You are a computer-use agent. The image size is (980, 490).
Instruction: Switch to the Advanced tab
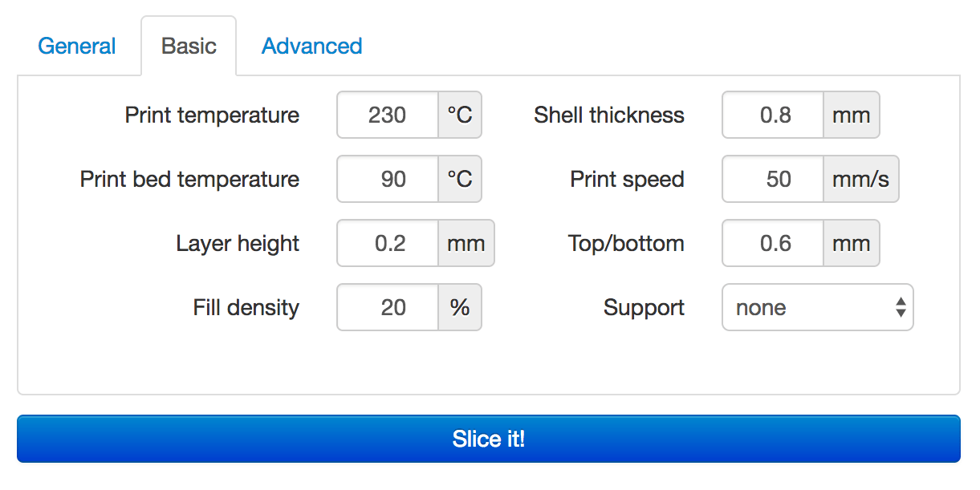pyautogui.click(x=311, y=46)
